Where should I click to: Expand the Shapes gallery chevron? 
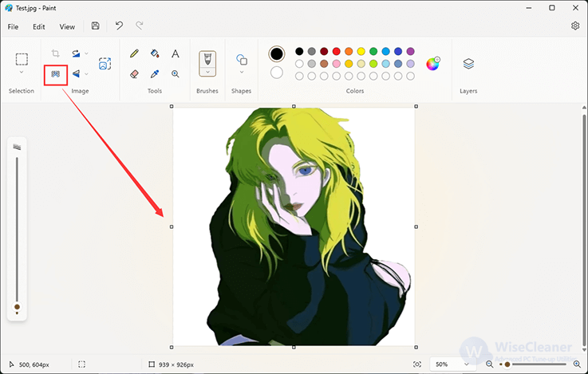tap(242, 72)
